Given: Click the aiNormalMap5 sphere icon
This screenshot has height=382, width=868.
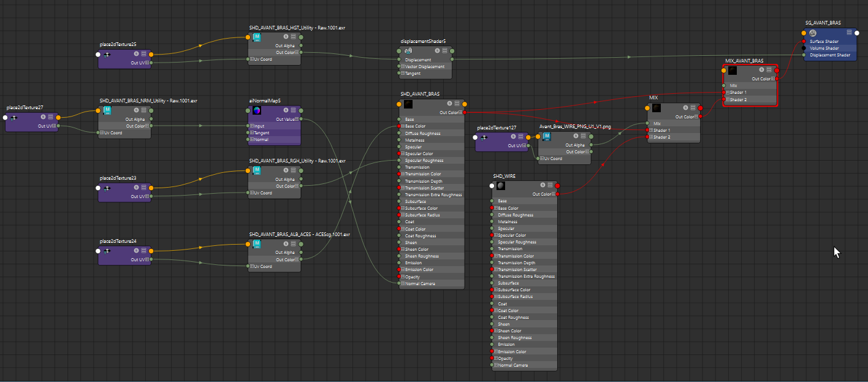Looking at the screenshot, I should point(257,111).
